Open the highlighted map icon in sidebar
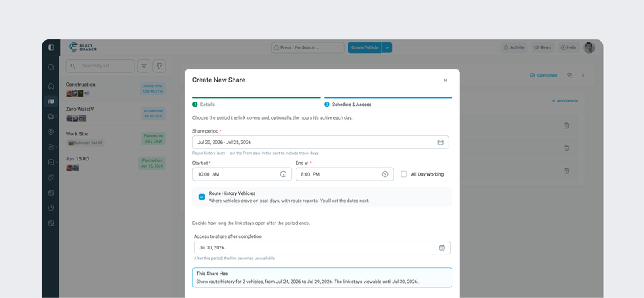Image resolution: width=644 pixels, height=298 pixels. [51, 101]
